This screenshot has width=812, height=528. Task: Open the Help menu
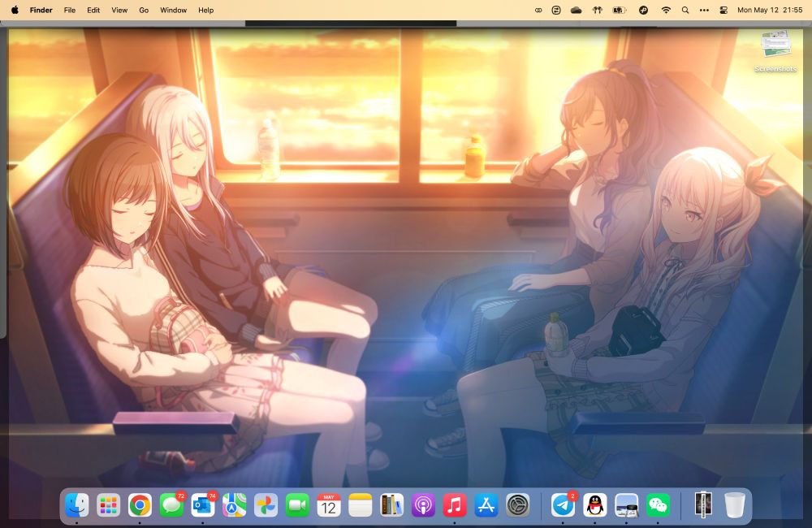pos(205,10)
